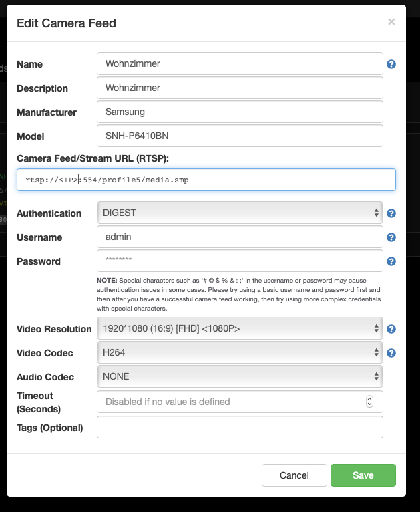Click the help icon beside Password field
The image size is (420, 512).
pos(391,261)
